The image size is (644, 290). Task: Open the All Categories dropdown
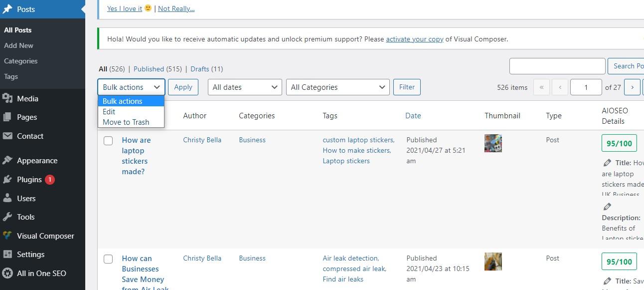coord(337,87)
